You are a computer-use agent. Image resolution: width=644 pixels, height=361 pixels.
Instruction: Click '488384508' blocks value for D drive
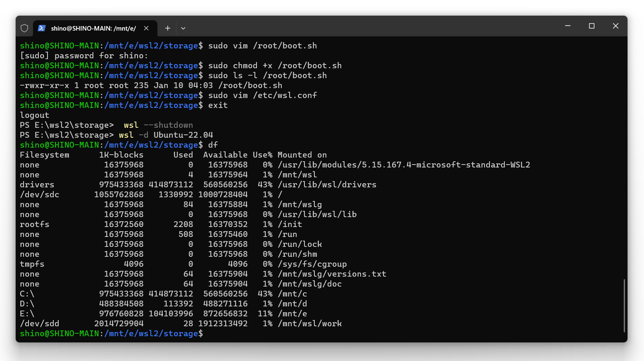tap(121, 304)
